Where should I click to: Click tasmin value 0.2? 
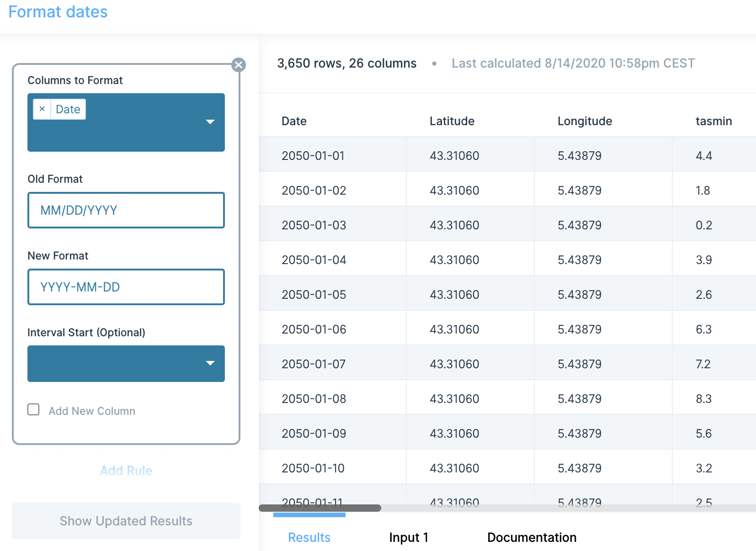click(x=704, y=225)
